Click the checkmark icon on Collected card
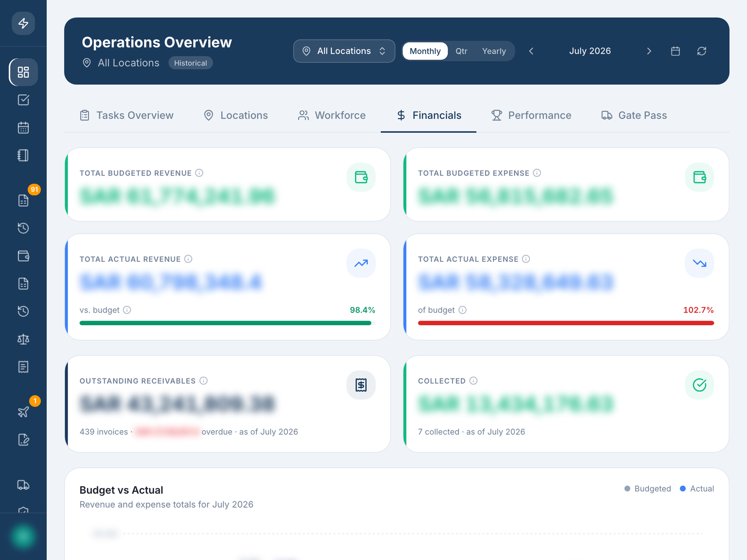The width and height of the screenshot is (747, 560). 699,385
